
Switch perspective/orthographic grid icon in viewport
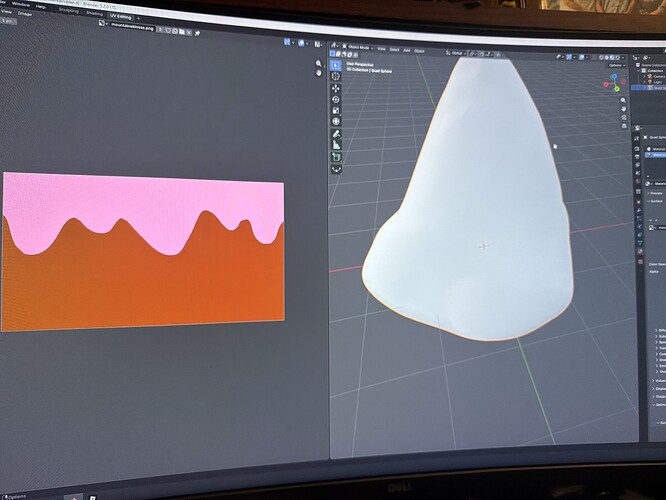pos(624,126)
